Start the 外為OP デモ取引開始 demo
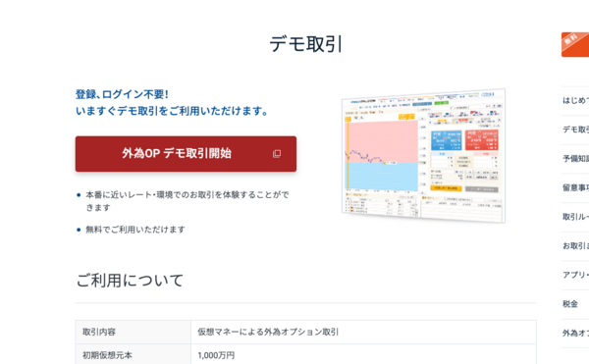 click(186, 154)
